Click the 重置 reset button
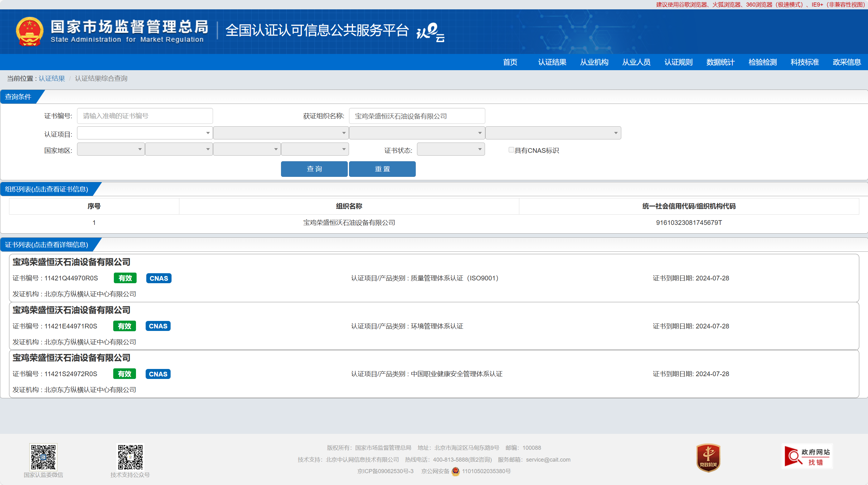The image size is (868, 485). point(382,169)
